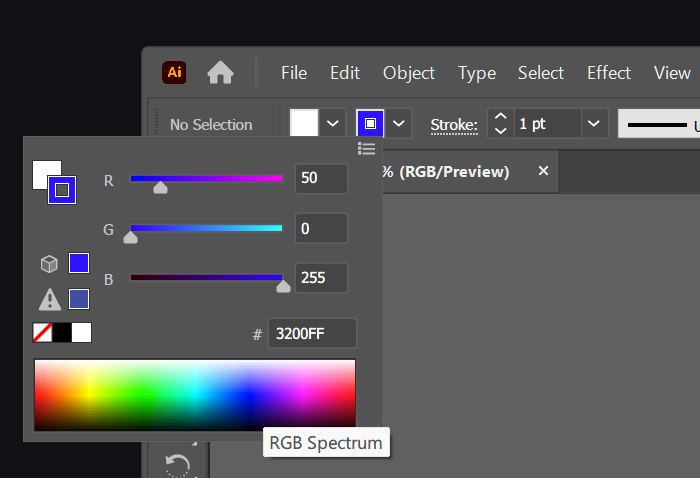Click the Illustrator Ai logo icon

point(174,72)
